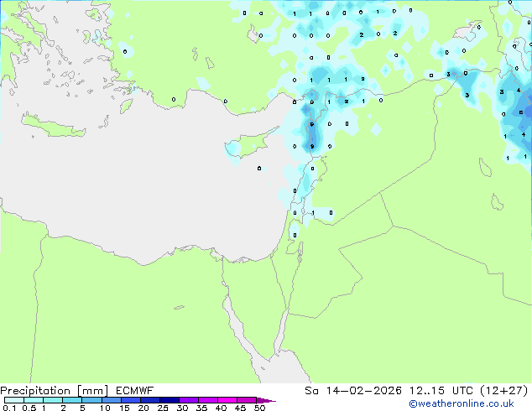The height and width of the screenshot is (411, 532).
Task: Click the 25–30 mm darkest navy swatch
Action: [169, 400]
